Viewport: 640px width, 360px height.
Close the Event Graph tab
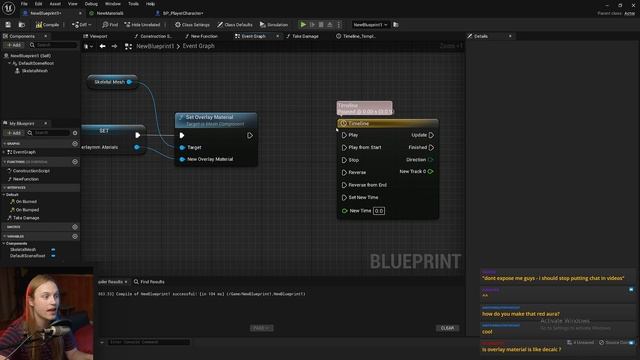point(278,36)
